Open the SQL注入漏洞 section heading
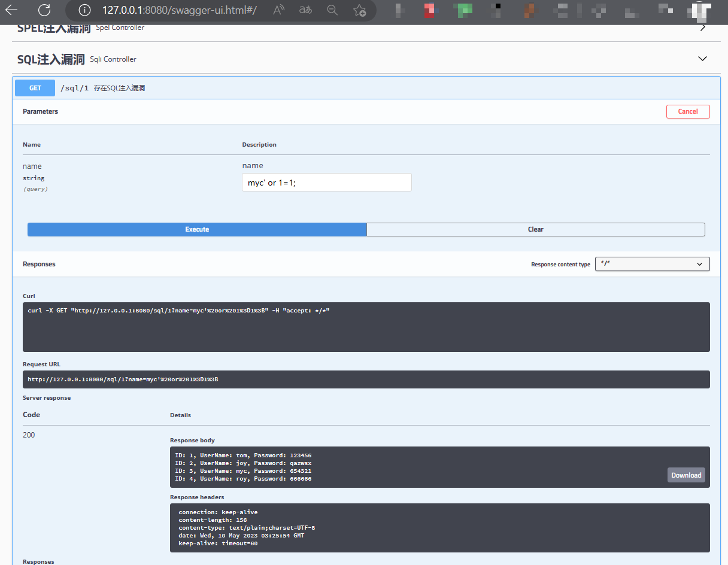 pyautogui.click(x=51, y=59)
